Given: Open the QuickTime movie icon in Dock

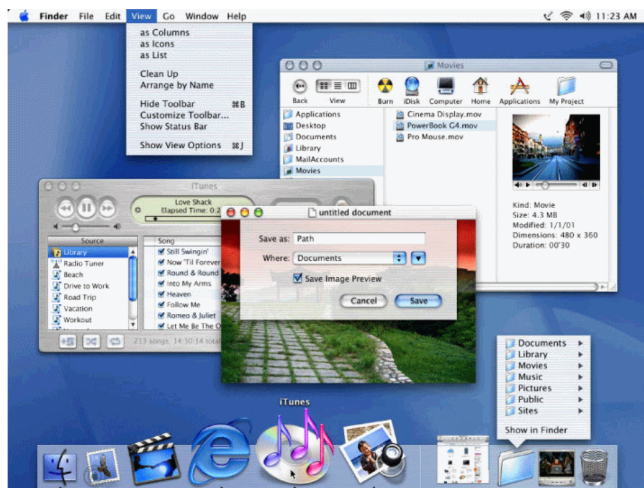Looking at the screenshot, I should [557, 467].
